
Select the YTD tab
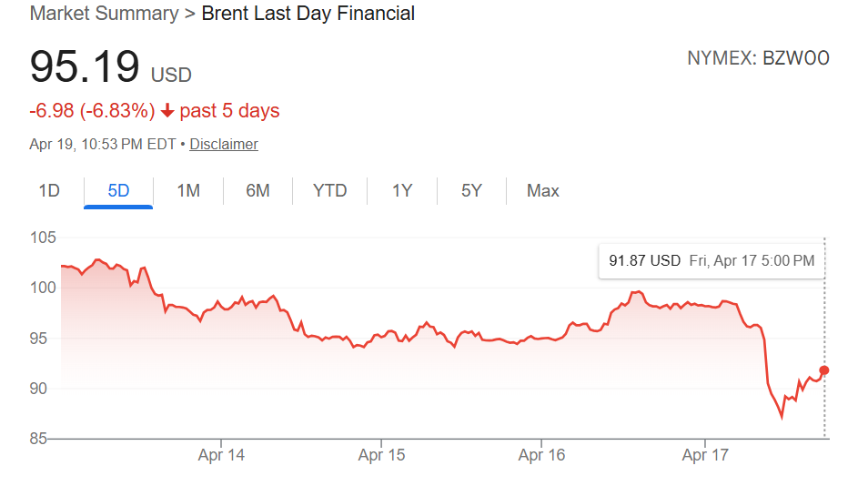[329, 190]
